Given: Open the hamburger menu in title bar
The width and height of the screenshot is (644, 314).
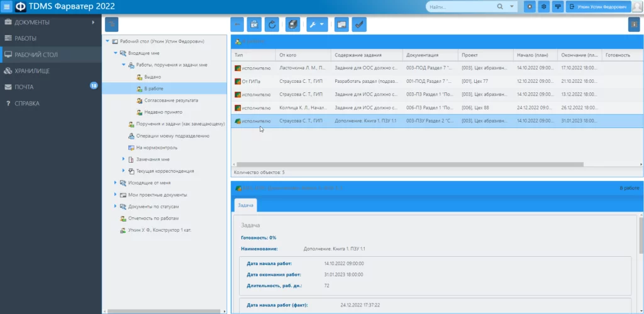Looking at the screenshot, I should (7, 7).
